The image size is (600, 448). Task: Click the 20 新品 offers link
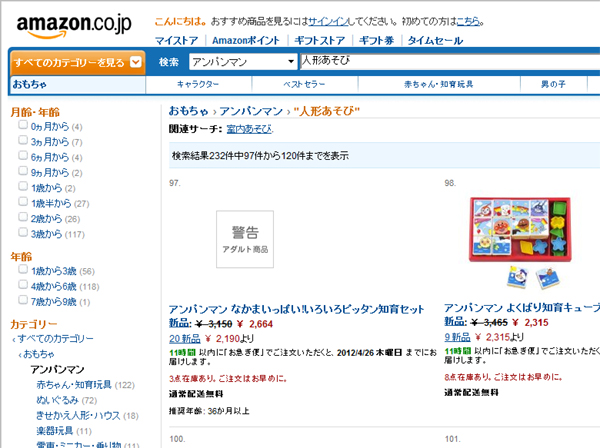point(185,339)
